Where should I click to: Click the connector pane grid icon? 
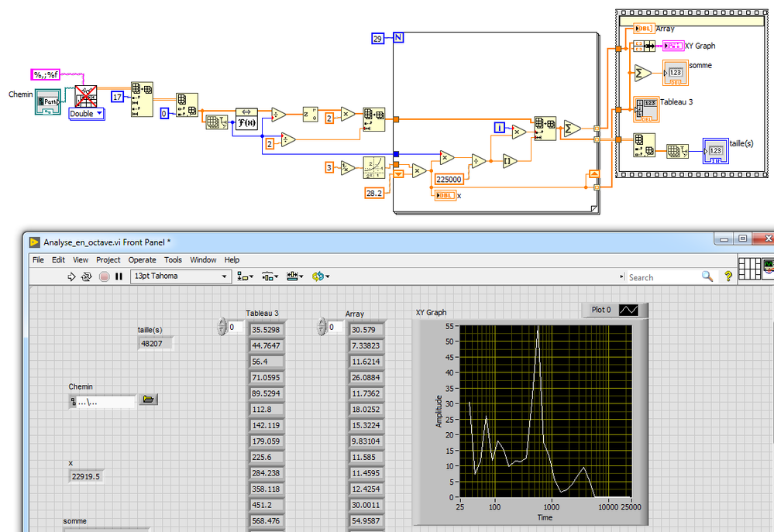click(x=749, y=269)
